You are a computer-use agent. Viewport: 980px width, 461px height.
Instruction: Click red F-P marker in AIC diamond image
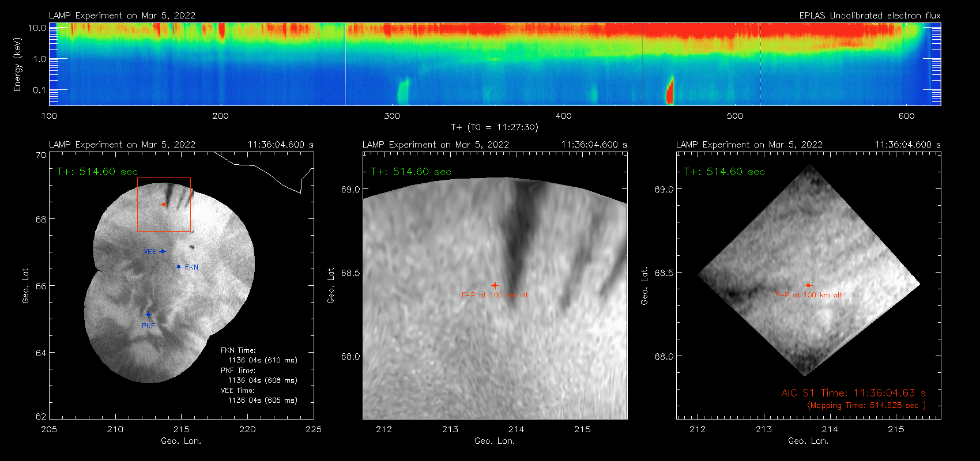click(x=808, y=285)
